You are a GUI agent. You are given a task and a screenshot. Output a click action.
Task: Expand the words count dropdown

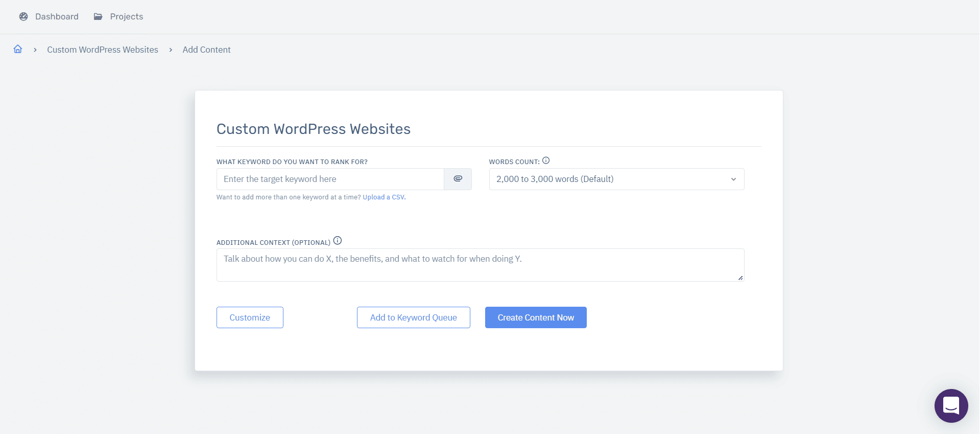coord(616,179)
